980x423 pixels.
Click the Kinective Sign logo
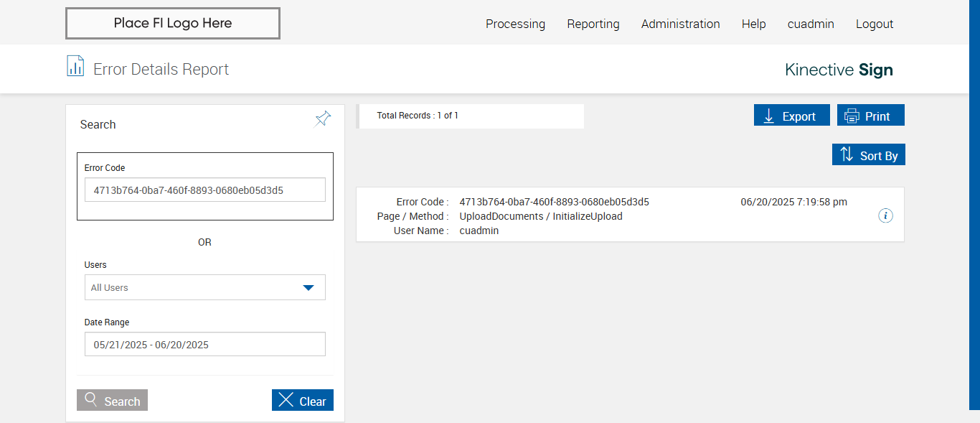click(839, 70)
